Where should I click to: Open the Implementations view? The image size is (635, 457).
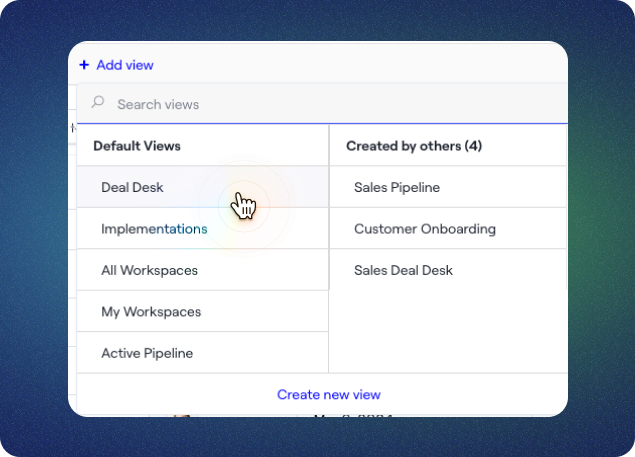(202, 229)
